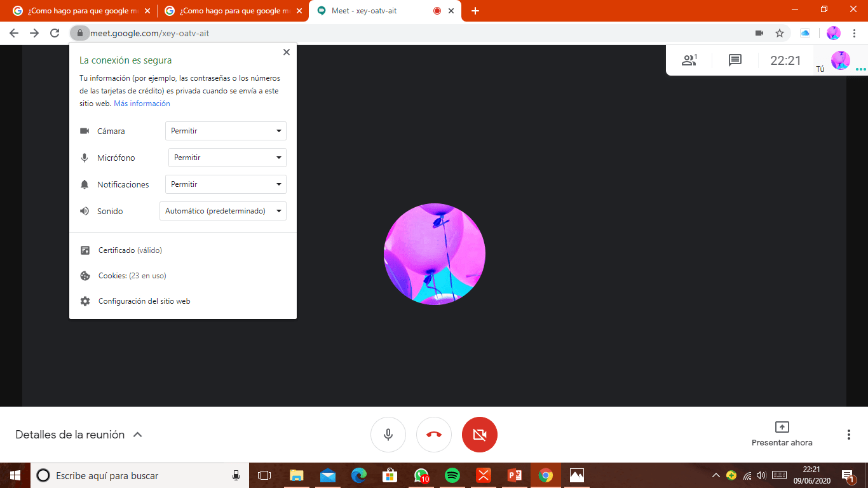Open Configuración del sitio web
868x488 pixels.
click(x=144, y=301)
